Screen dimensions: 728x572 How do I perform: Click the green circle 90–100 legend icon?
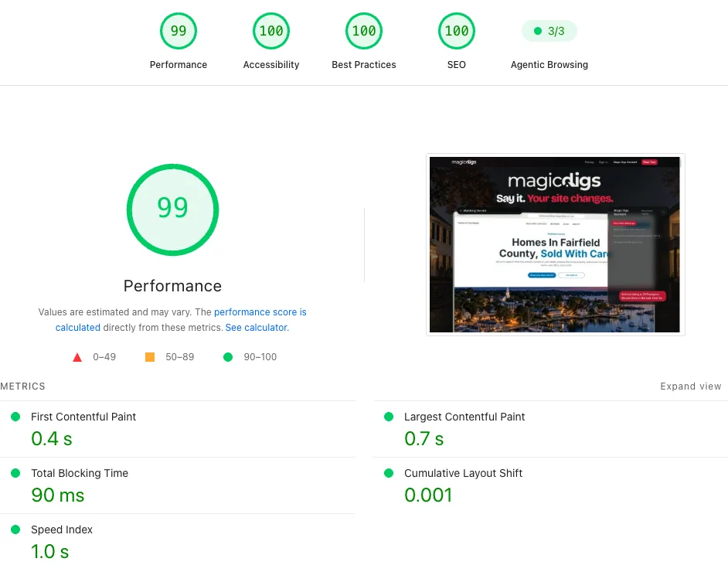[x=228, y=357]
